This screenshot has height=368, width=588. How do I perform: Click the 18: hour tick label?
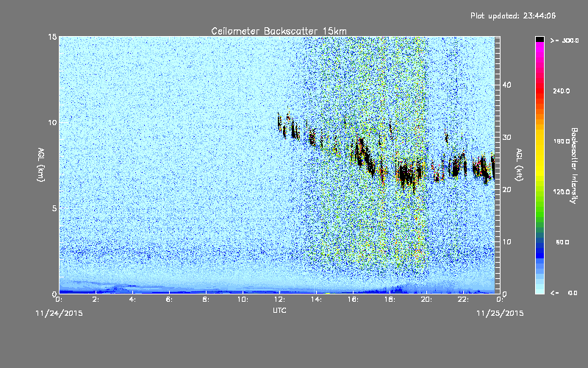tap(390, 300)
